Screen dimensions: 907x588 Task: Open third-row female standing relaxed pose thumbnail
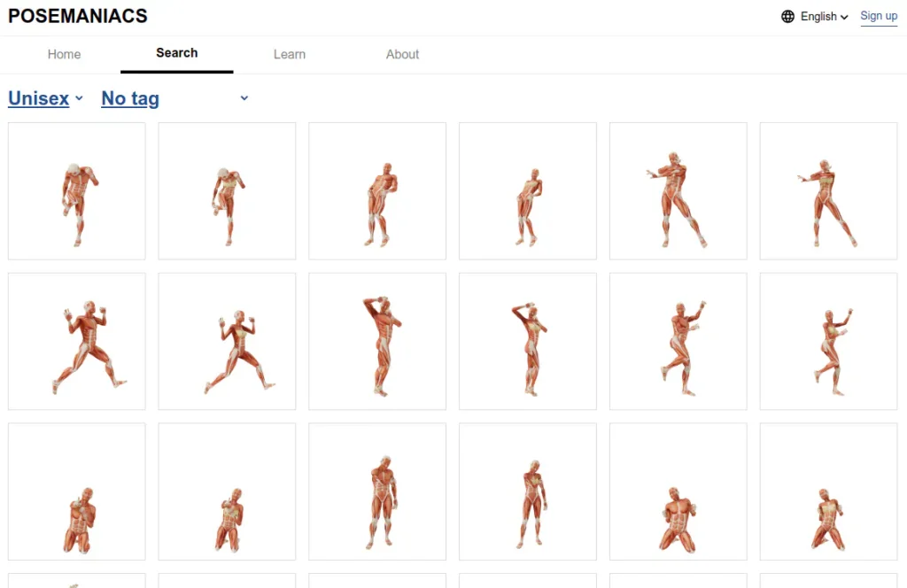tap(528, 491)
